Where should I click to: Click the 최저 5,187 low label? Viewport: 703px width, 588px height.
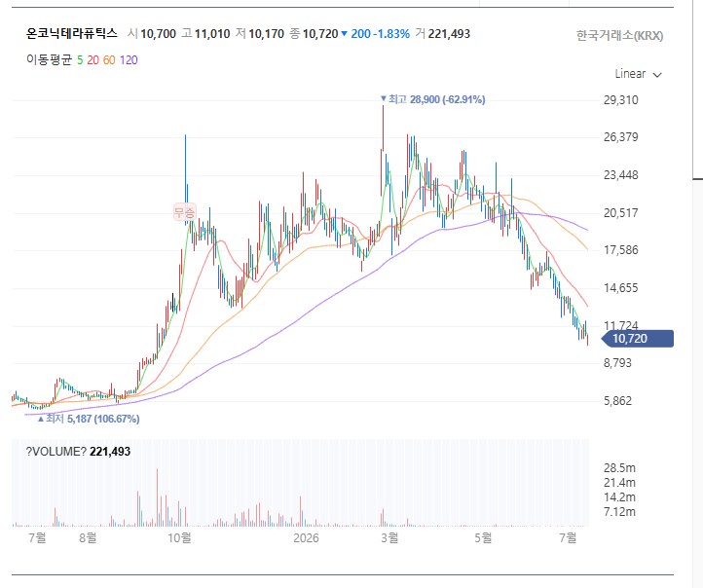(89, 419)
